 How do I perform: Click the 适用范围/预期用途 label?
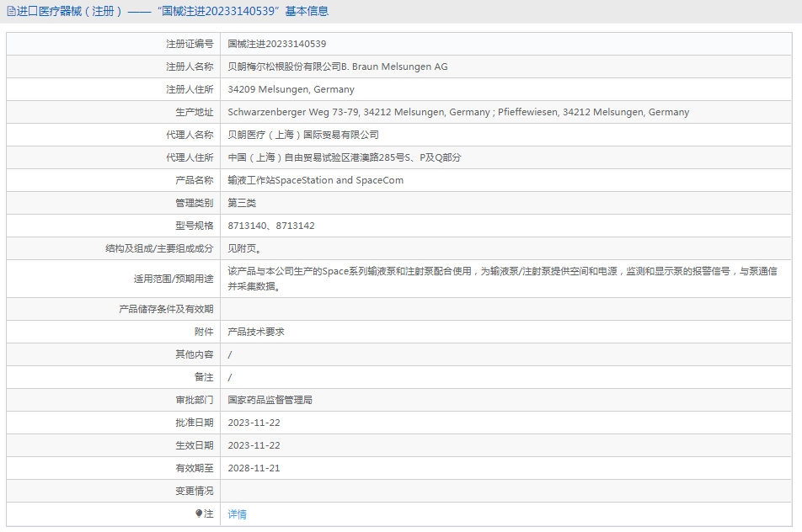click(x=174, y=279)
